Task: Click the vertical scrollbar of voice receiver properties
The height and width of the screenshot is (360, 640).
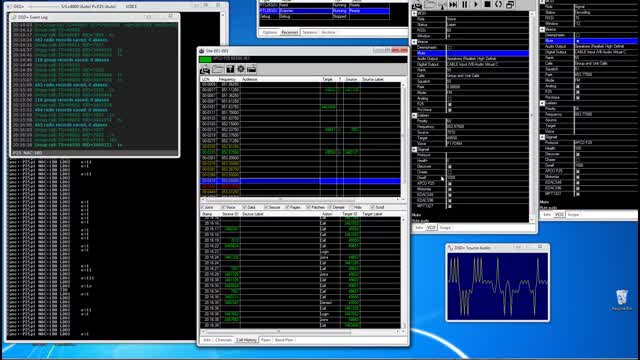Action: pos(532,116)
